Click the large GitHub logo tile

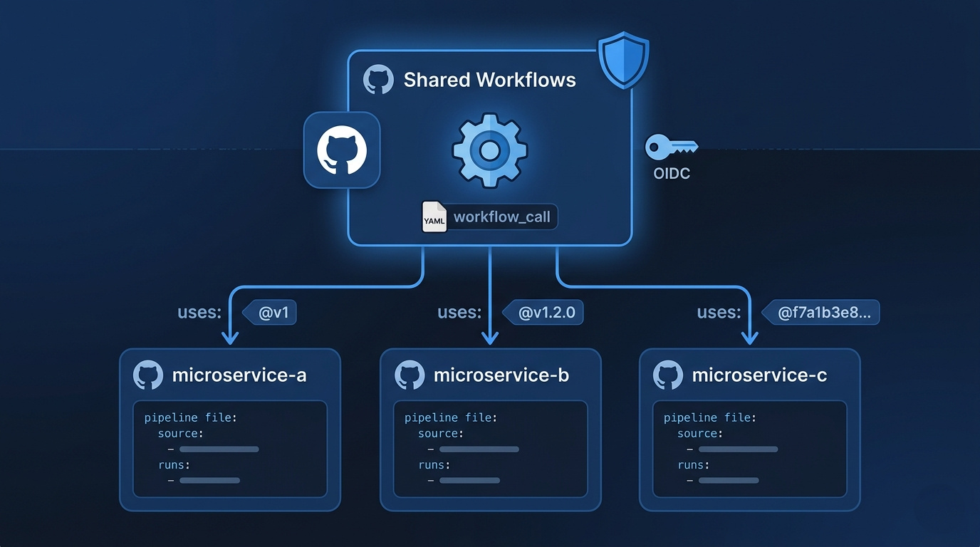(342, 150)
